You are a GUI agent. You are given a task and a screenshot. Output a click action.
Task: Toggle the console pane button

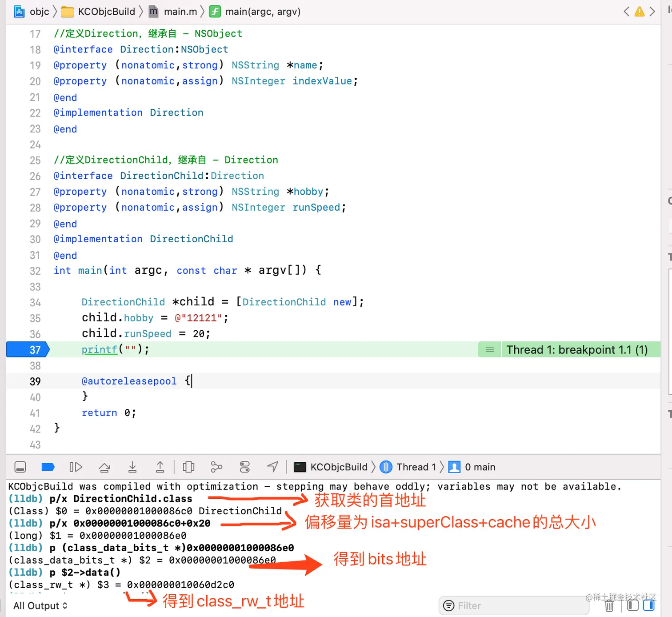[x=649, y=605]
